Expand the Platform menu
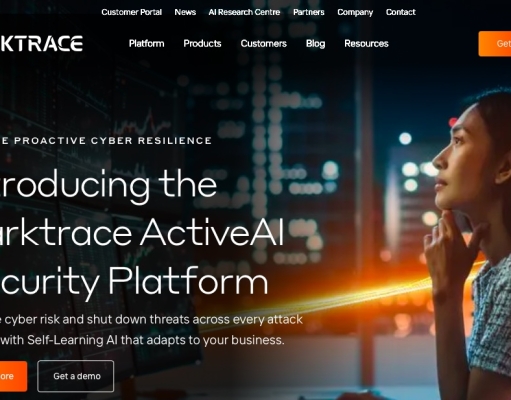 tap(147, 44)
